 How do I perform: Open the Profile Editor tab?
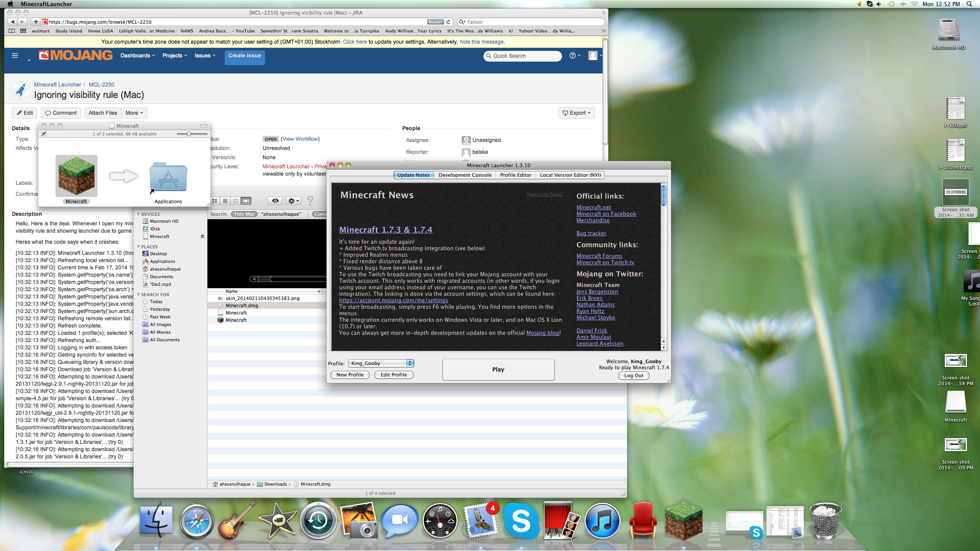click(x=515, y=175)
